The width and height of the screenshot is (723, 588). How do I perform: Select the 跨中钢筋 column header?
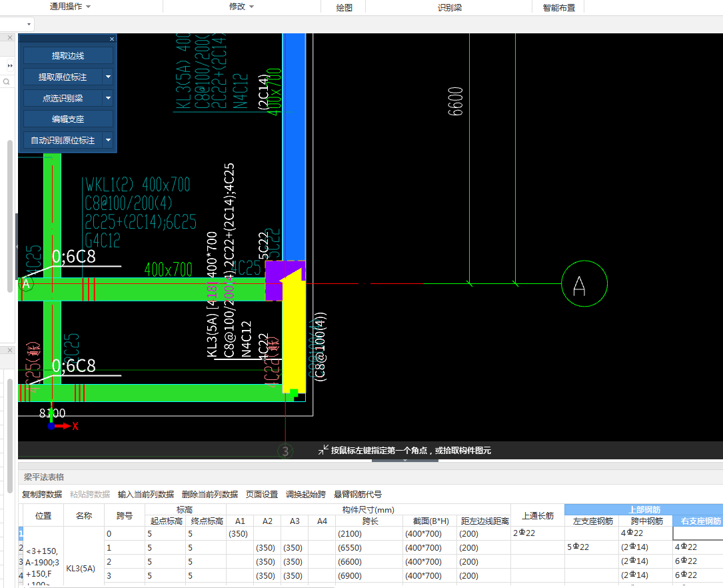pos(646,521)
